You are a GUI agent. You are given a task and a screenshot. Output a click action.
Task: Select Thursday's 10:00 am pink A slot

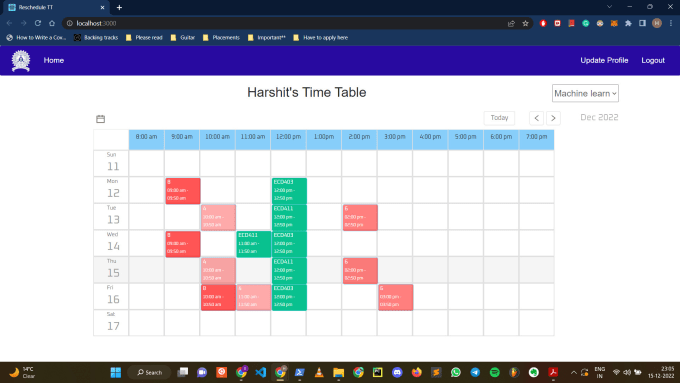219,270
